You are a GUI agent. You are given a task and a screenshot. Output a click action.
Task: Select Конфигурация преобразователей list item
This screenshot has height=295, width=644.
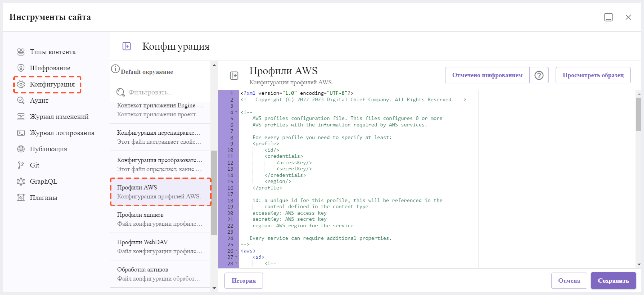pos(160,164)
